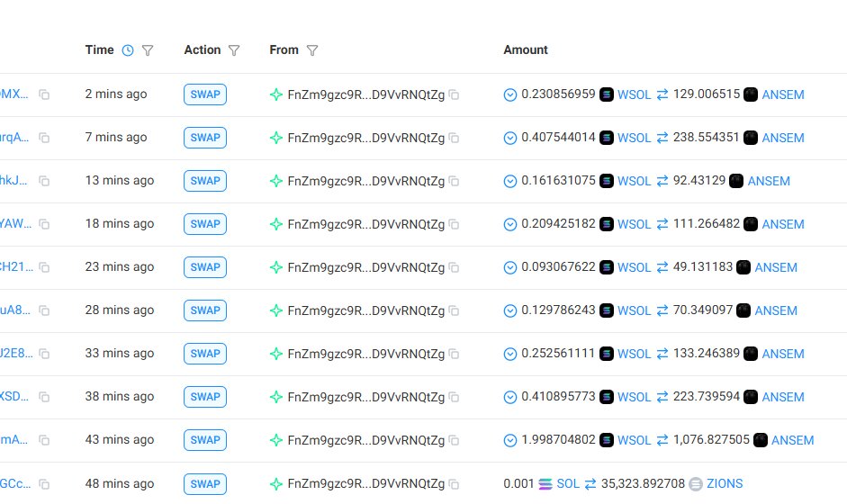This screenshot has width=847, height=504.
Task: Copy signature of the 7 mins ago row
Action: (x=44, y=138)
